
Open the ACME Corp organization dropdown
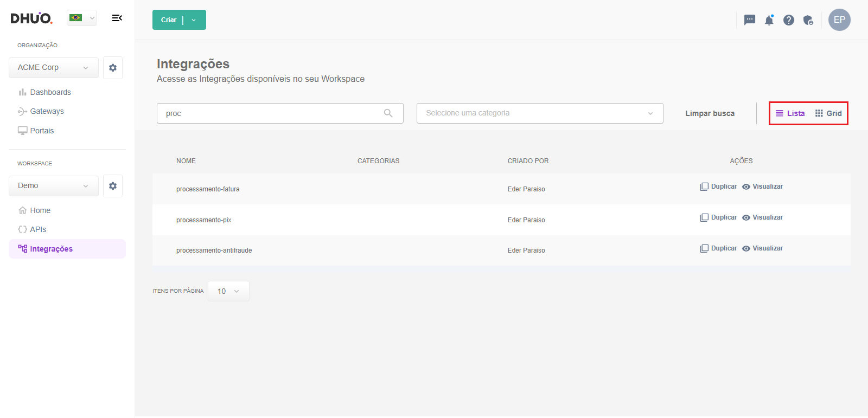54,68
